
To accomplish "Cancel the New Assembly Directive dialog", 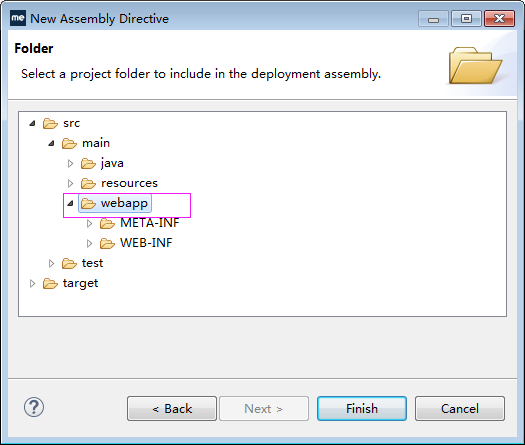I will click(460, 409).
